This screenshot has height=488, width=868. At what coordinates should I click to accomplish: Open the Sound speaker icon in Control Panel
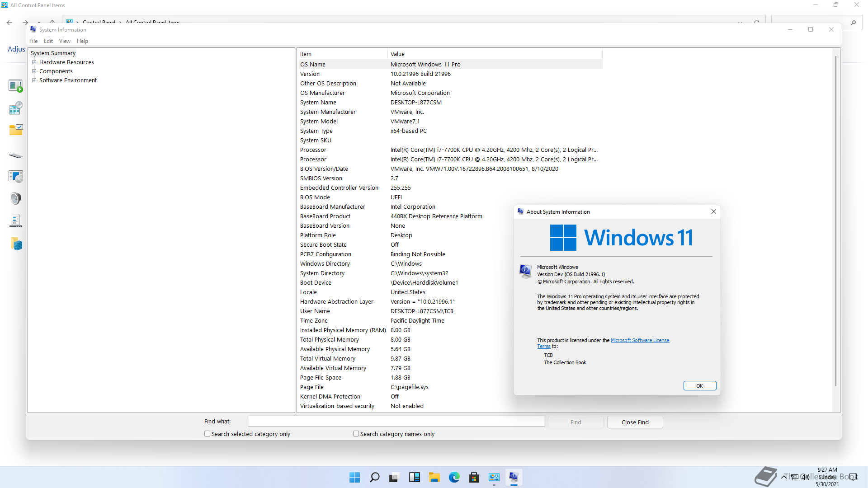[x=16, y=198]
